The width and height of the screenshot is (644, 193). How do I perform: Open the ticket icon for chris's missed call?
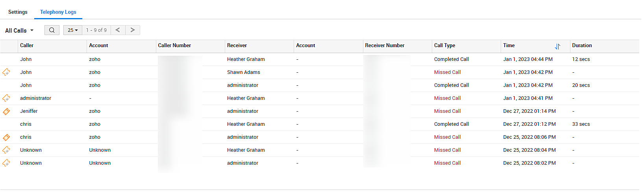pos(6,137)
